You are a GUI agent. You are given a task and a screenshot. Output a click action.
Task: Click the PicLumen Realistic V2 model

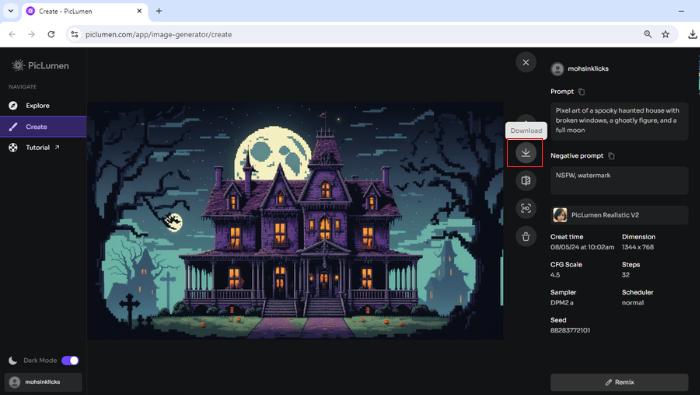click(x=619, y=215)
